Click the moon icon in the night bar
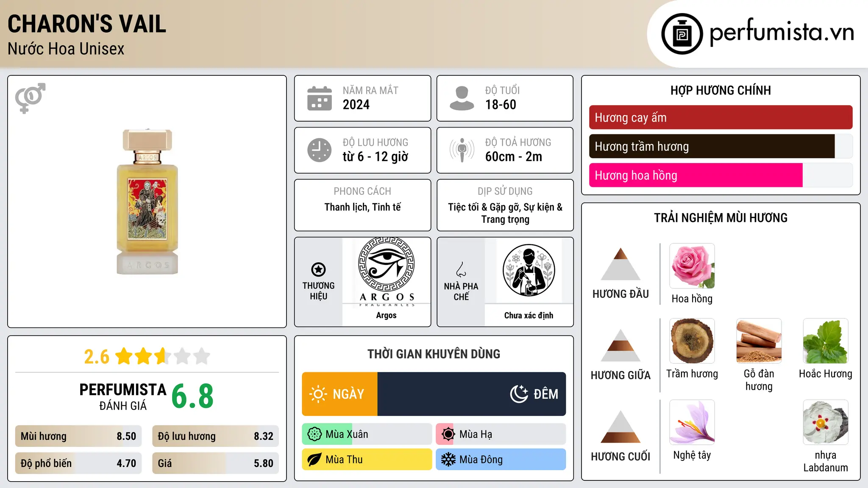This screenshot has width=868, height=488. (x=519, y=394)
